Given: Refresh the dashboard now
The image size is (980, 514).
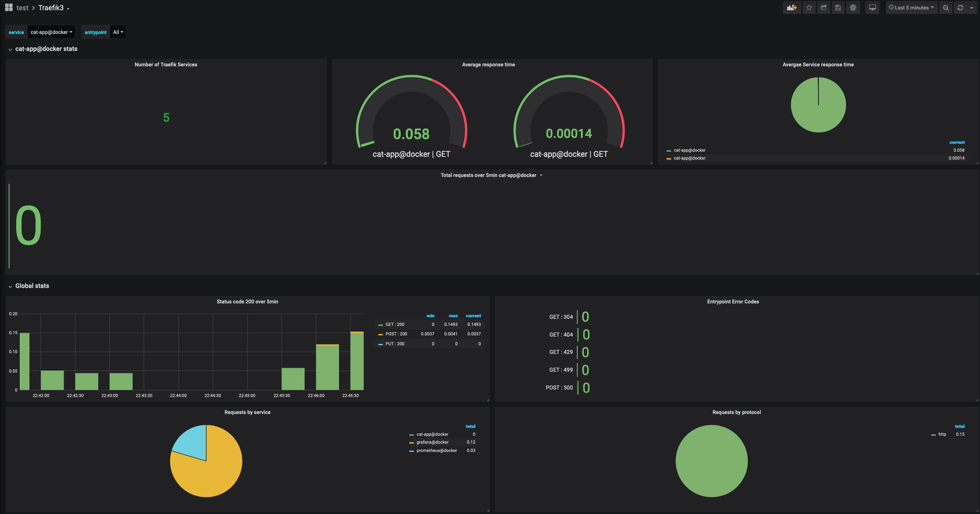Looking at the screenshot, I should (x=960, y=8).
